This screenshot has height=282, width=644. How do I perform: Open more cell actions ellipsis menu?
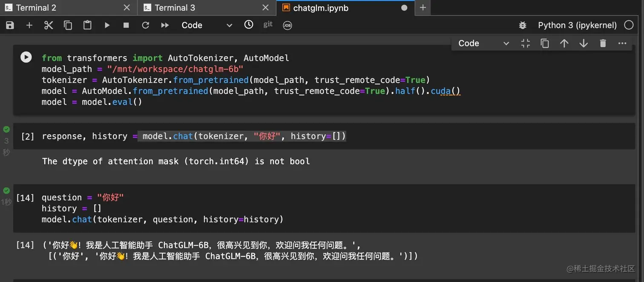point(622,43)
